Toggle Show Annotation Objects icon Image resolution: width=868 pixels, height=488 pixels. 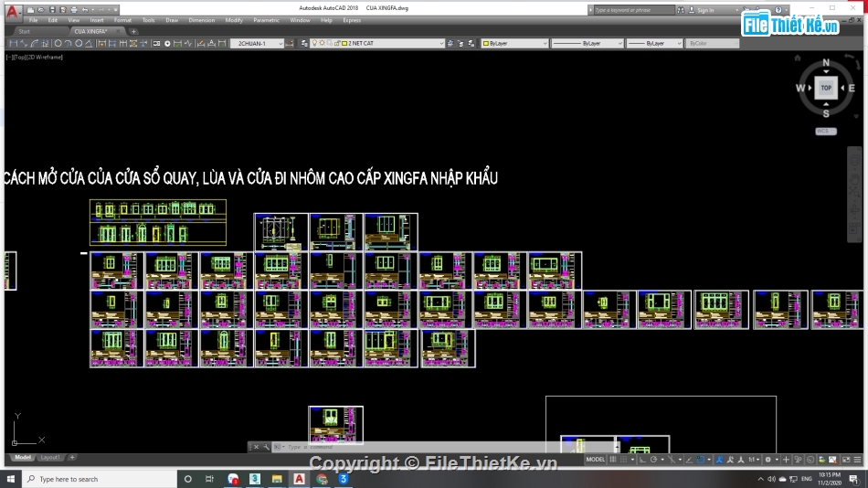pos(719,460)
